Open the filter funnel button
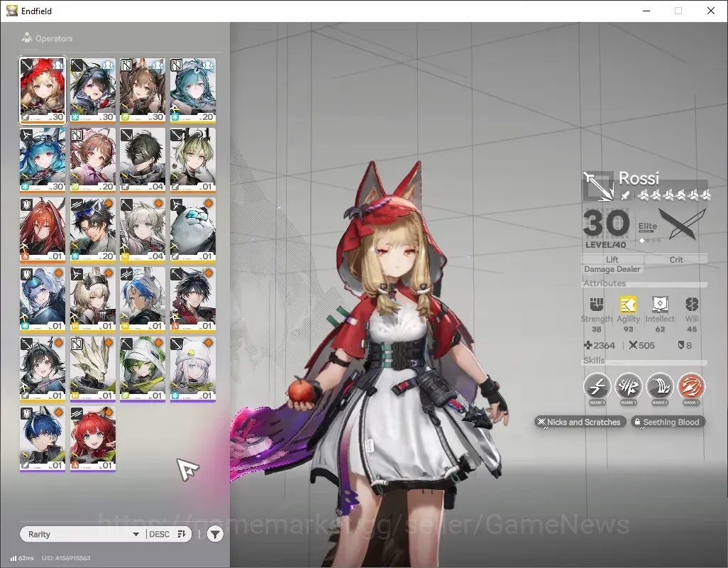Image resolution: width=728 pixels, height=568 pixels. pos(215,535)
